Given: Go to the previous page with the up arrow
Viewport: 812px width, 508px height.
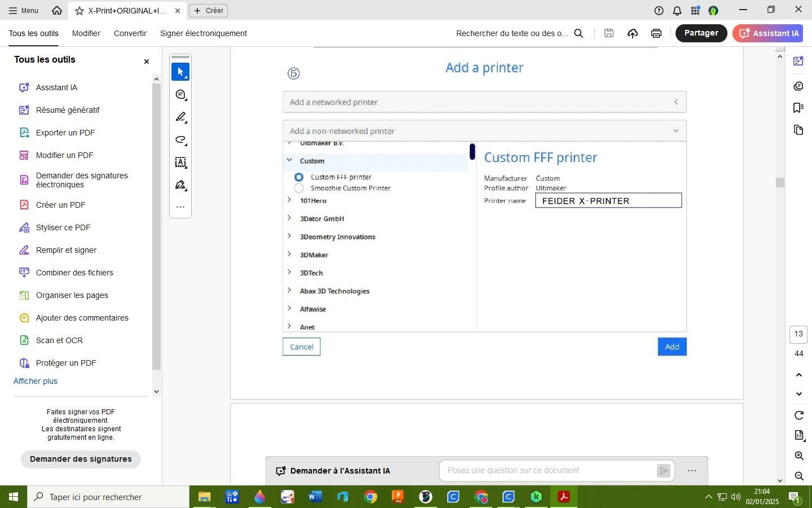Looking at the screenshot, I should pyautogui.click(x=799, y=375).
